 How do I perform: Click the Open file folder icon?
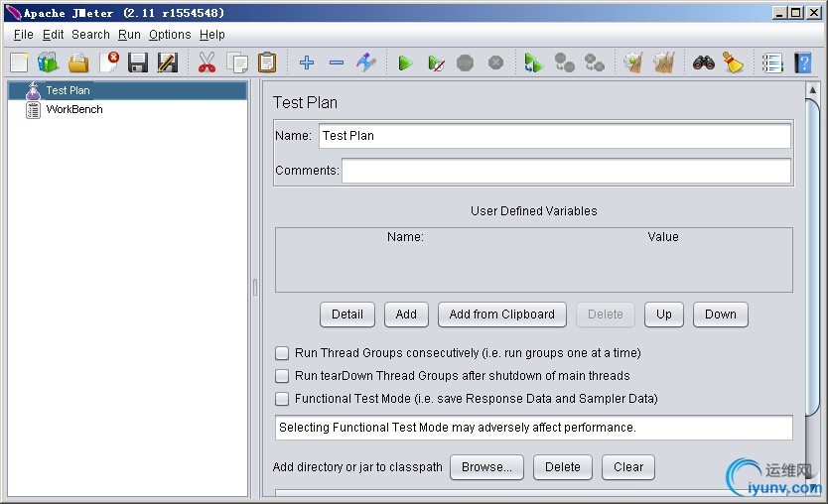tap(78, 63)
